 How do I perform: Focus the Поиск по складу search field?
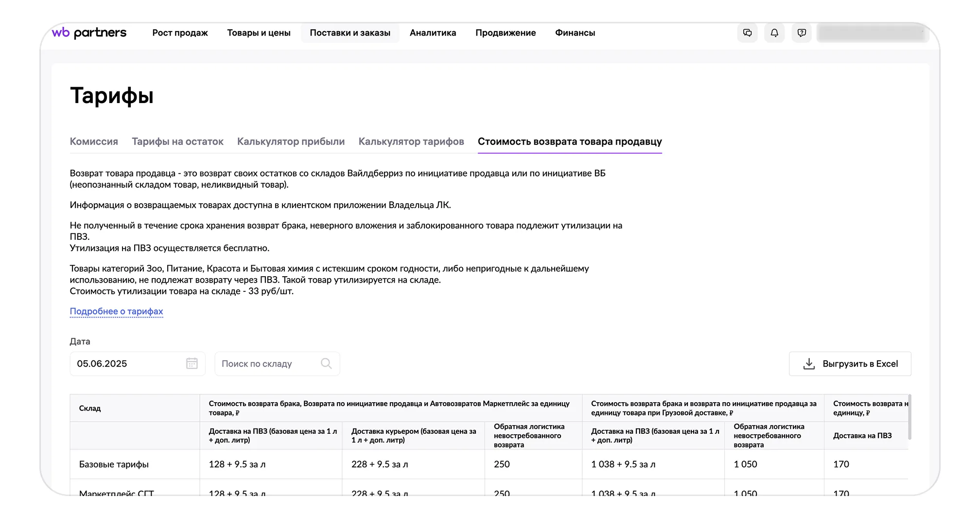pyautogui.click(x=267, y=364)
